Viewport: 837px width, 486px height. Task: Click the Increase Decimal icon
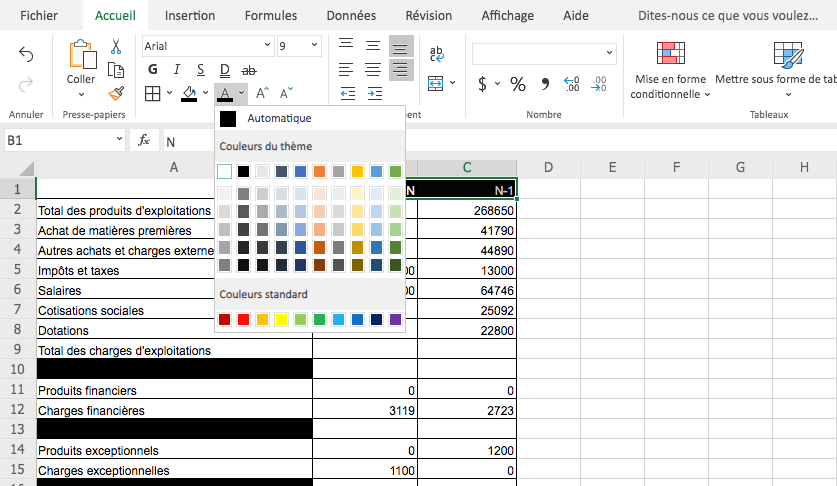pyautogui.click(x=572, y=84)
